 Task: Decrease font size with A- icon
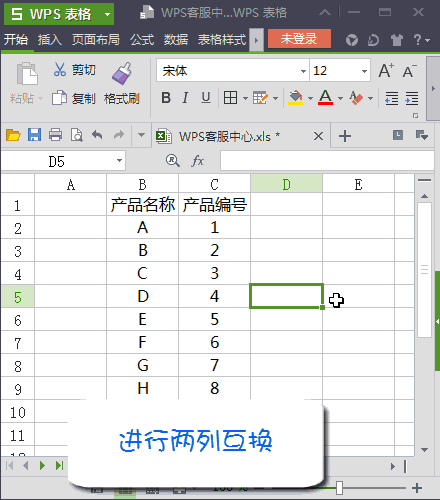click(410, 71)
